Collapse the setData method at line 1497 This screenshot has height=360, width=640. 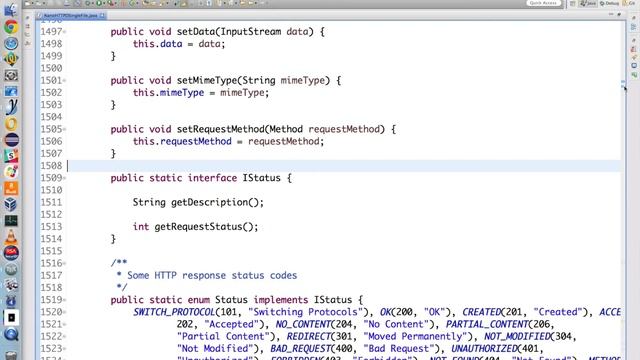coord(64,31)
